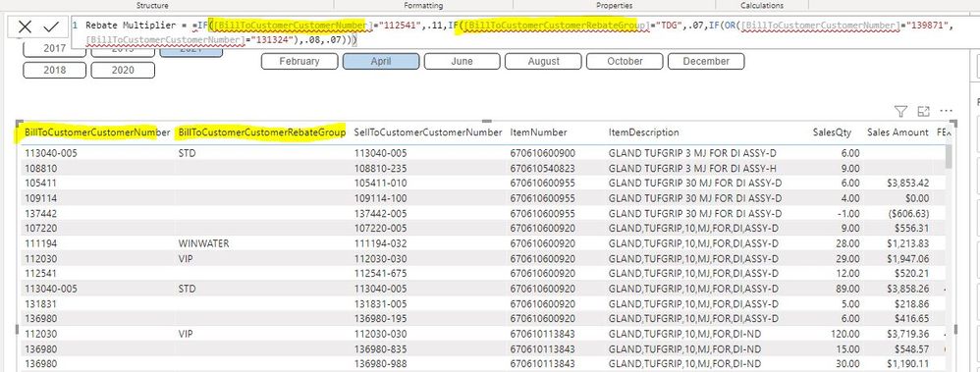Screen dimensions: 980x372
Task: Select the 2020 year slicer button
Action: click(x=123, y=70)
